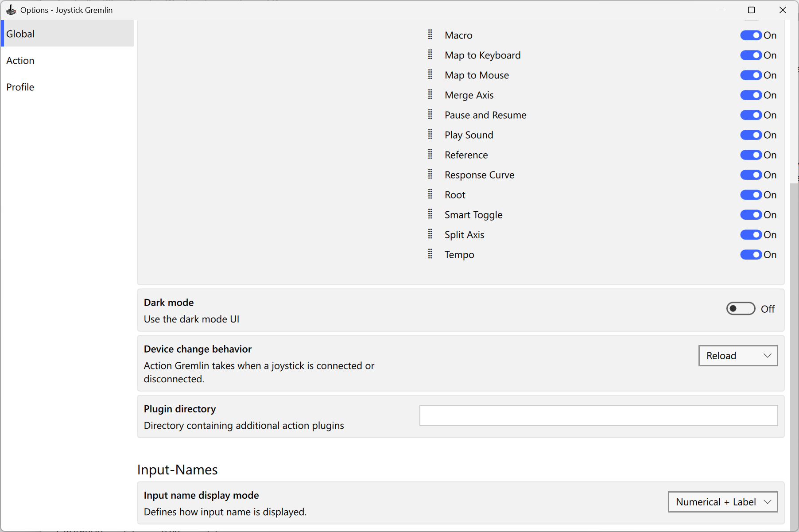Click the drag handle beside Smart Toggle
The image size is (799, 532).
(x=430, y=214)
